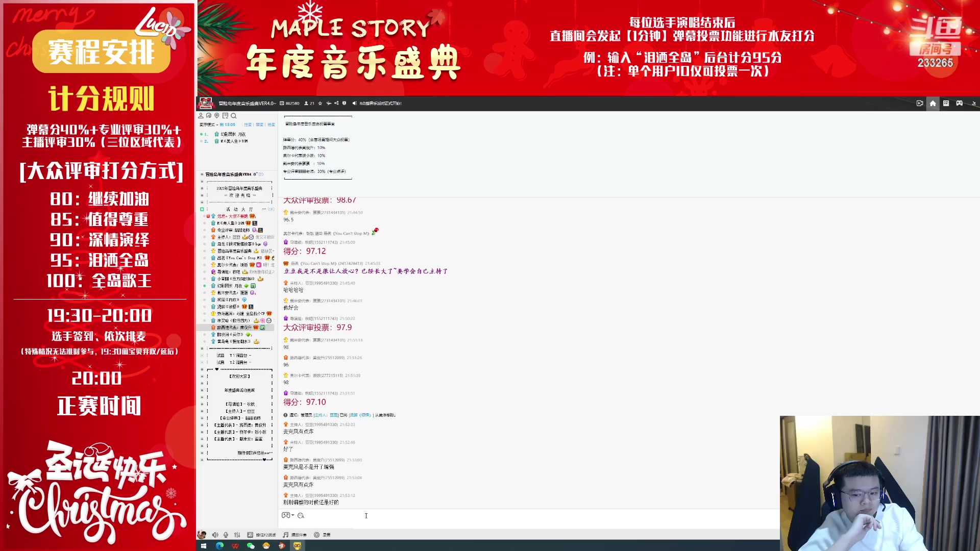
Task: Click the 得分: 97.12 score message
Action: pyautogui.click(x=305, y=251)
